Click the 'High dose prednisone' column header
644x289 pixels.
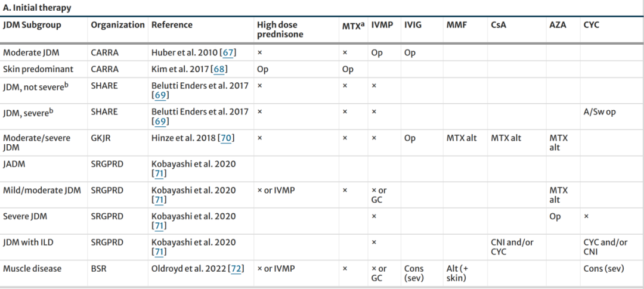pos(280,30)
